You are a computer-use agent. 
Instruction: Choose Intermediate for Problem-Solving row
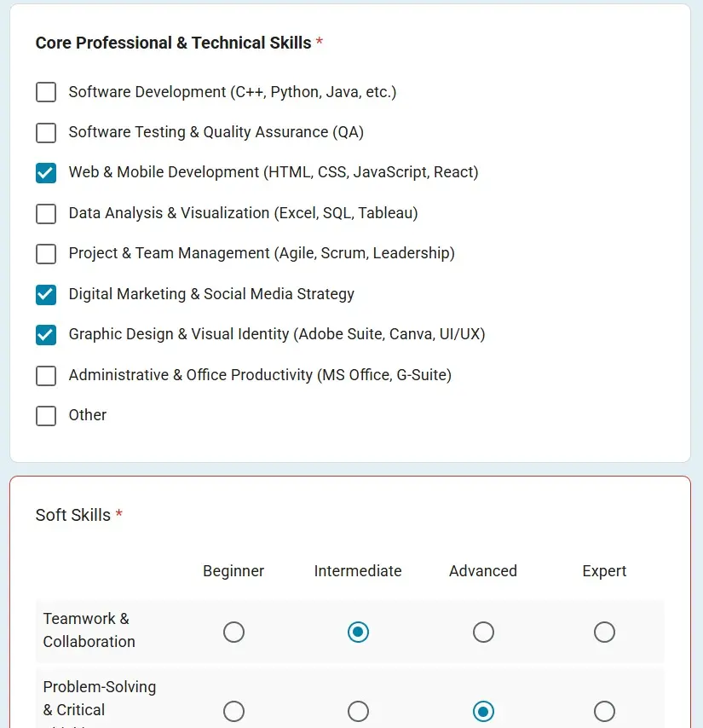point(358,711)
